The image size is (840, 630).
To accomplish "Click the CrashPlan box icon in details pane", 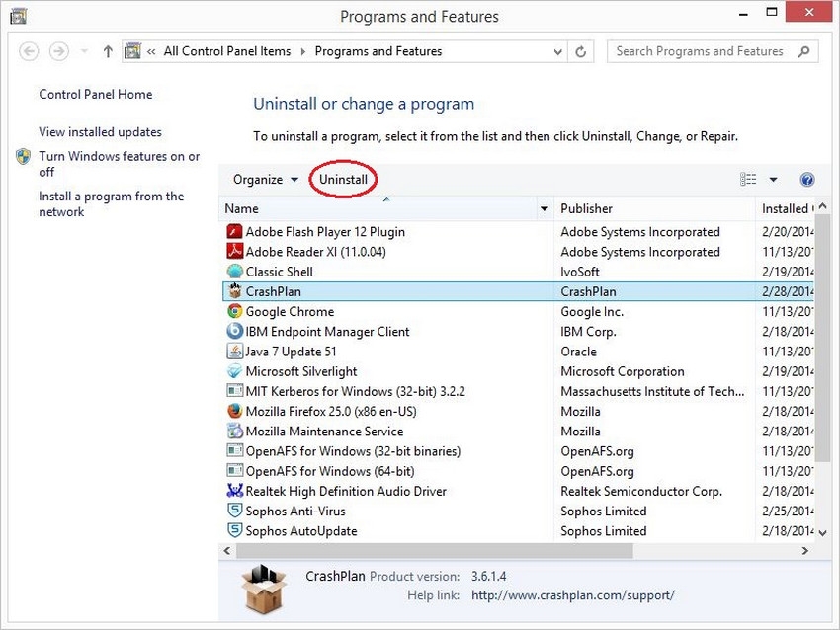I will coord(264,589).
